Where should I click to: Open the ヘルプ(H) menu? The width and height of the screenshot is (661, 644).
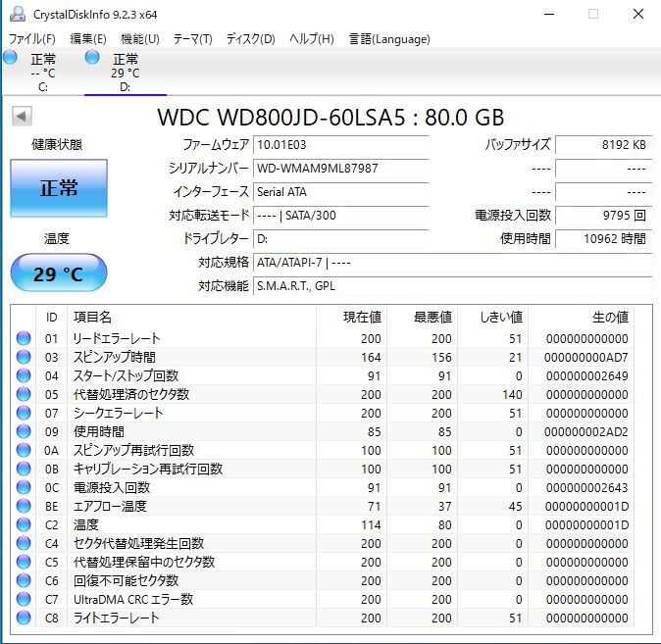pos(312,39)
